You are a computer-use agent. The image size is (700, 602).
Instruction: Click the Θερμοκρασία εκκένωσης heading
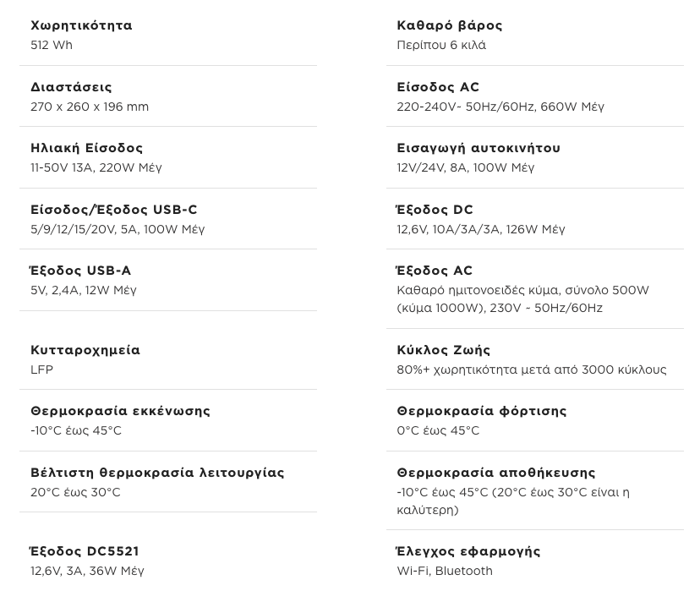[120, 411]
